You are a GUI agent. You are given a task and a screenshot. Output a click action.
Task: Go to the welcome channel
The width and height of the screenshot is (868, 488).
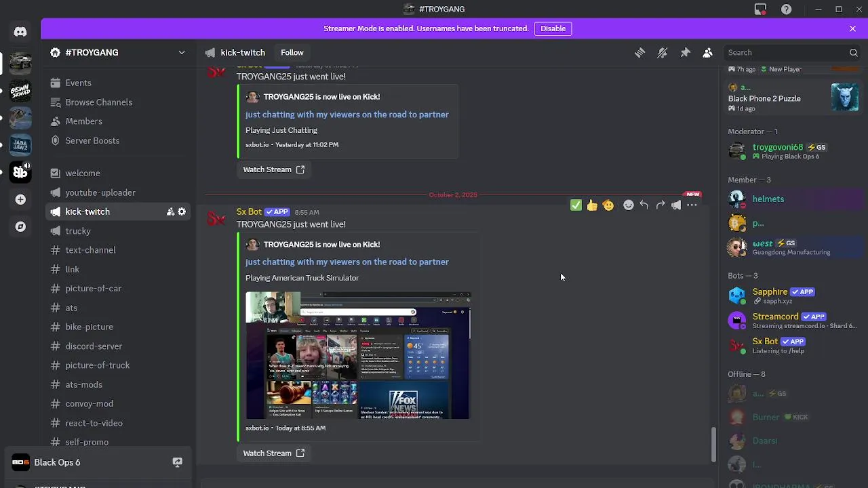point(118,173)
